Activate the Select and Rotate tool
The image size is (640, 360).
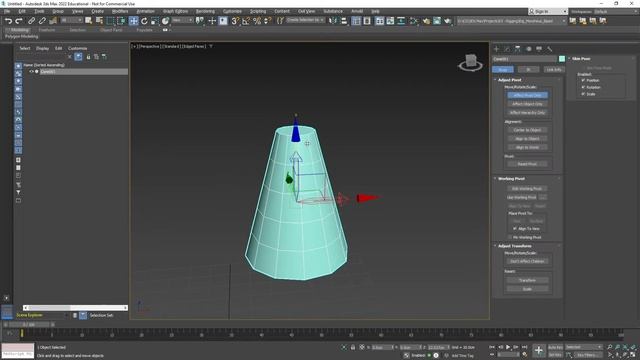[144, 21]
